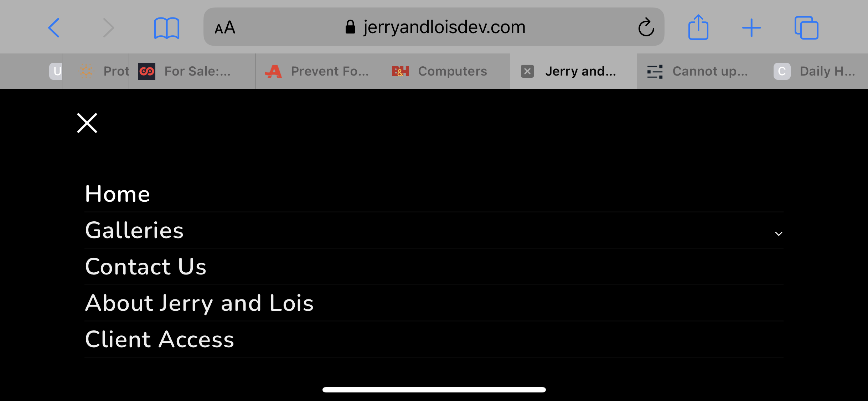868x401 pixels.
Task: Open the Share sheet icon
Action: 698,27
